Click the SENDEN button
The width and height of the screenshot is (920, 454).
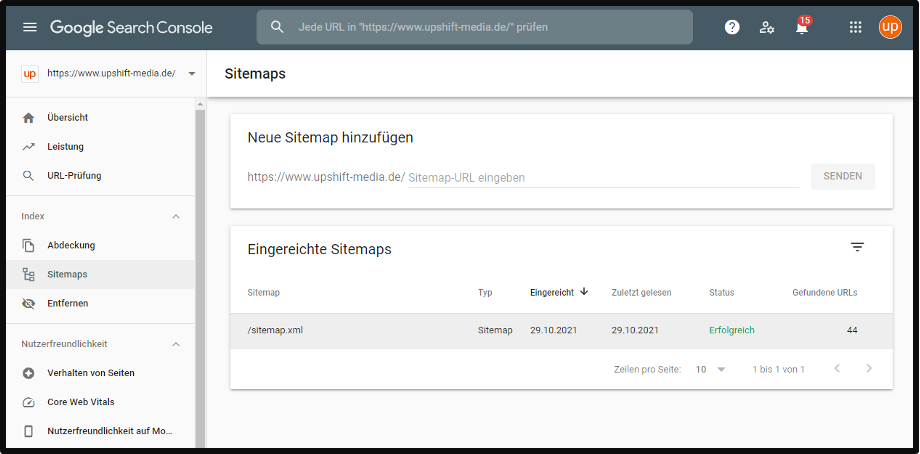(842, 176)
